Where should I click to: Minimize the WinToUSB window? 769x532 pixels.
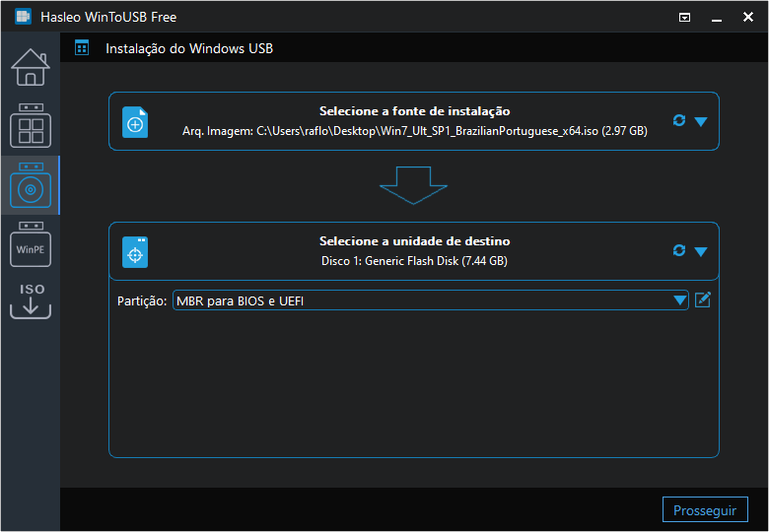(717, 18)
